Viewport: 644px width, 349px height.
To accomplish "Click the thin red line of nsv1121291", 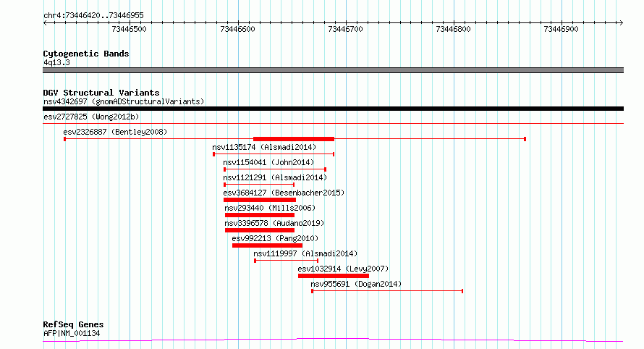I will click(259, 185).
